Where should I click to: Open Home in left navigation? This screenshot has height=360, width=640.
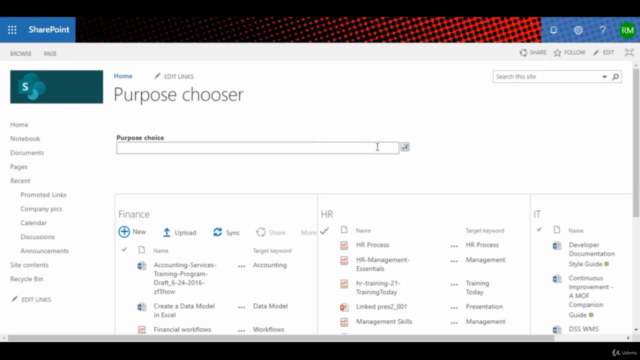(19, 124)
